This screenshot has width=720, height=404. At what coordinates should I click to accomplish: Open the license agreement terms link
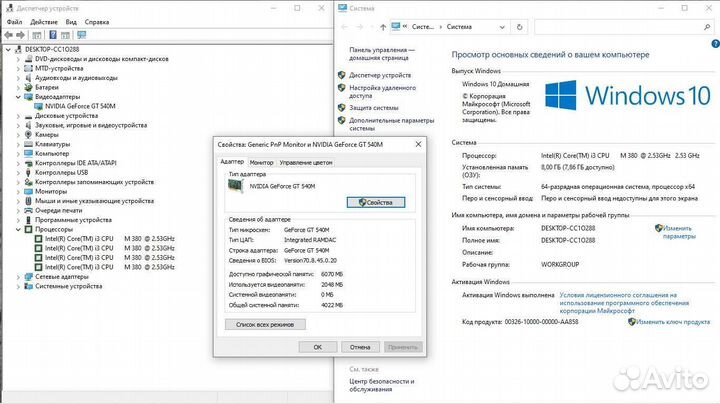tap(624, 303)
